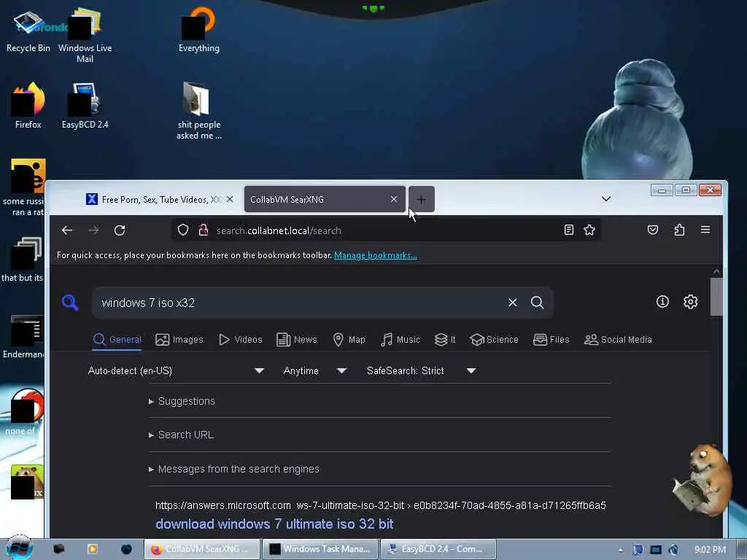Switch to the Images category
The width and height of the screenshot is (747, 560).
point(179,340)
